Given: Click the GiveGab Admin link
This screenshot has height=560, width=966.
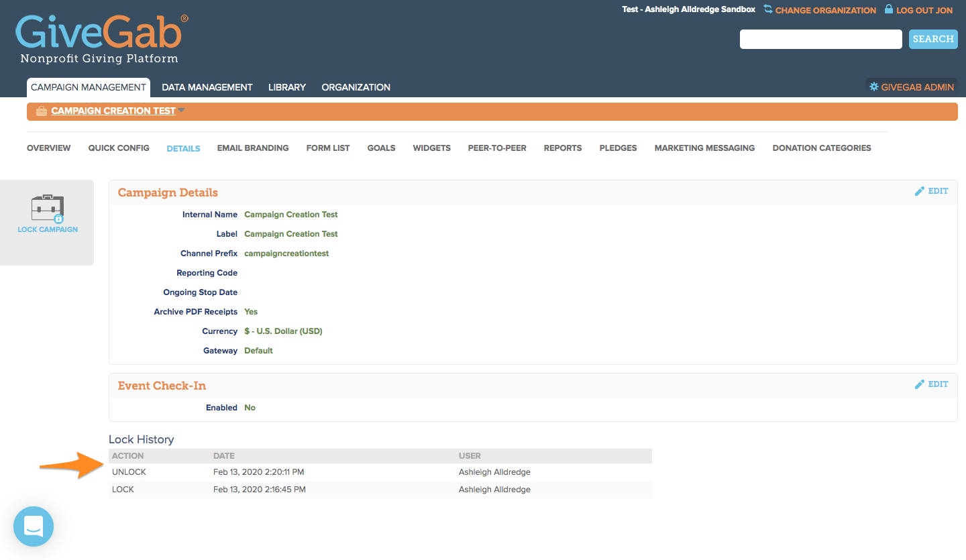Looking at the screenshot, I should tap(918, 87).
